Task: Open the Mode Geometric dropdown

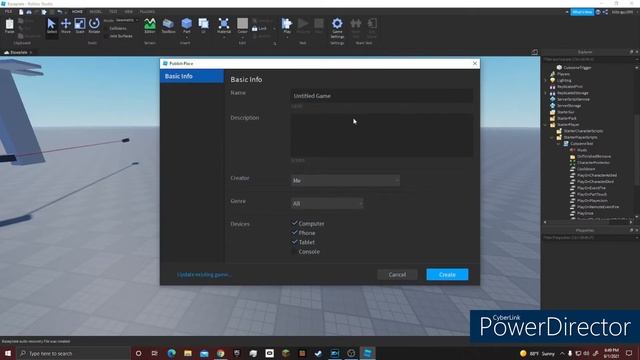Action: pos(127,20)
